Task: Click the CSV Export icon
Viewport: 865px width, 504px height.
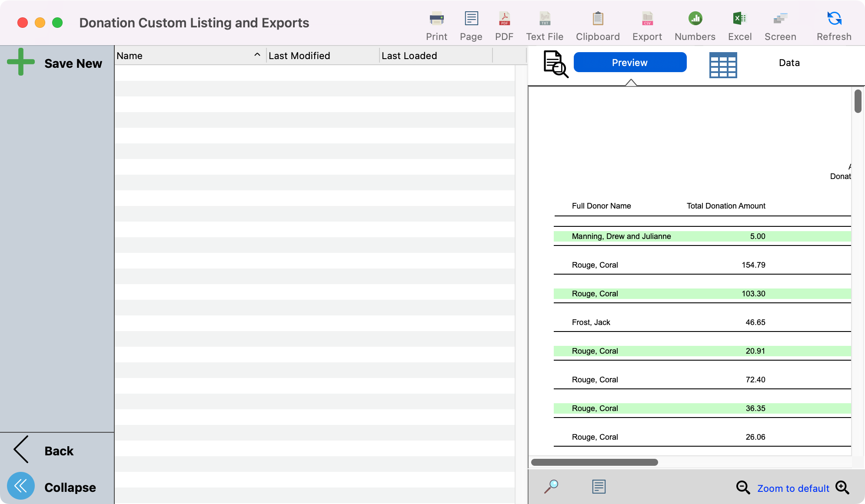Action: click(647, 19)
